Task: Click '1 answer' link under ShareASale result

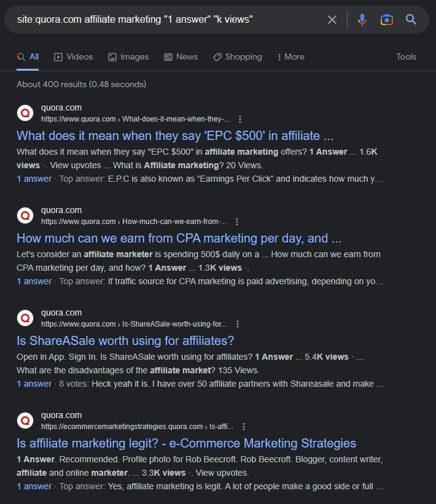Action: (34, 384)
